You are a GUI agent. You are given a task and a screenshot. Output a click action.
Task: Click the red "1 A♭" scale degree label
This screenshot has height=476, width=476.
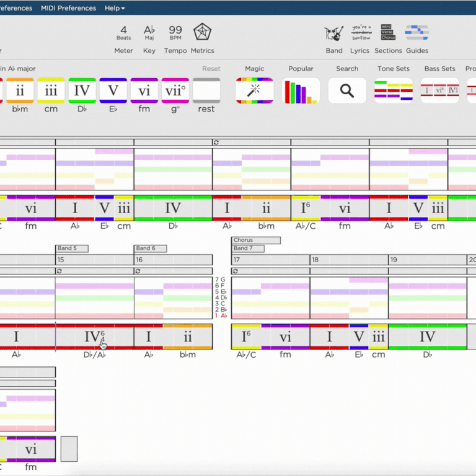click(221, 315)
